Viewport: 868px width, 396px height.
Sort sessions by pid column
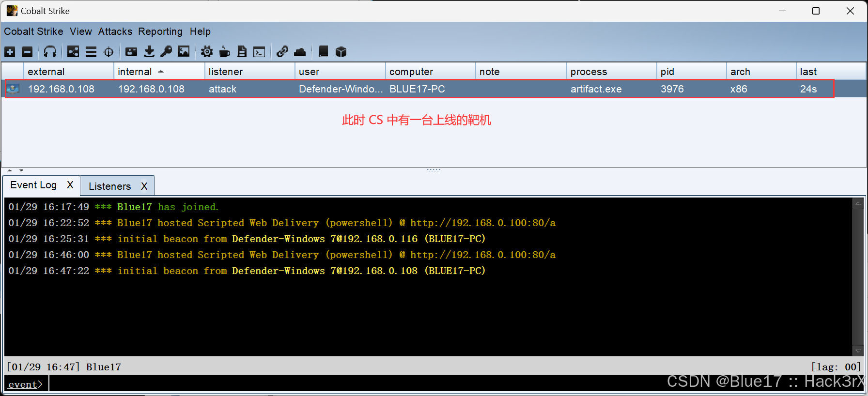(692, 72)
